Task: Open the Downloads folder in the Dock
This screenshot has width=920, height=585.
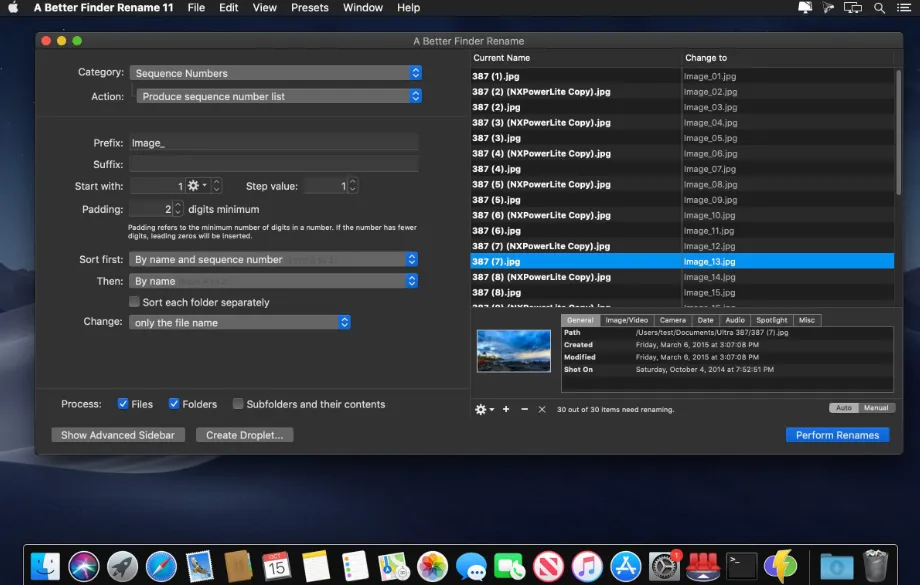Action: click(x=837, y=567)
